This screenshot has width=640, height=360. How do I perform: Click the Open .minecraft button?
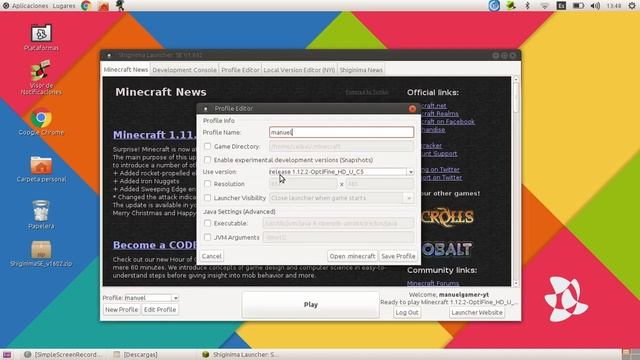pyautogui.click(x=352, y=256)
